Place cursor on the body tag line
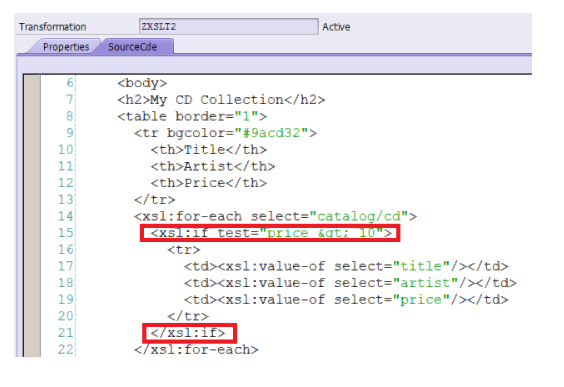This screenshot has height=387, width=564. coord(142,83)
